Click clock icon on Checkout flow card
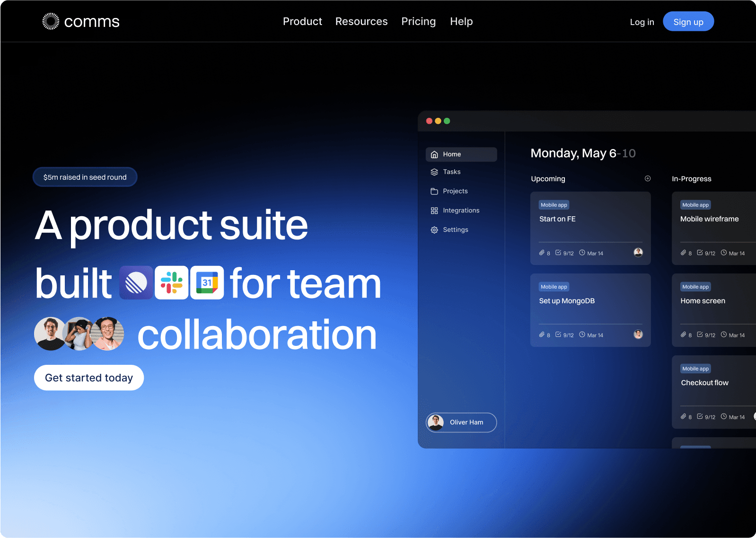 pyautogui.click(x=724, y=416)
